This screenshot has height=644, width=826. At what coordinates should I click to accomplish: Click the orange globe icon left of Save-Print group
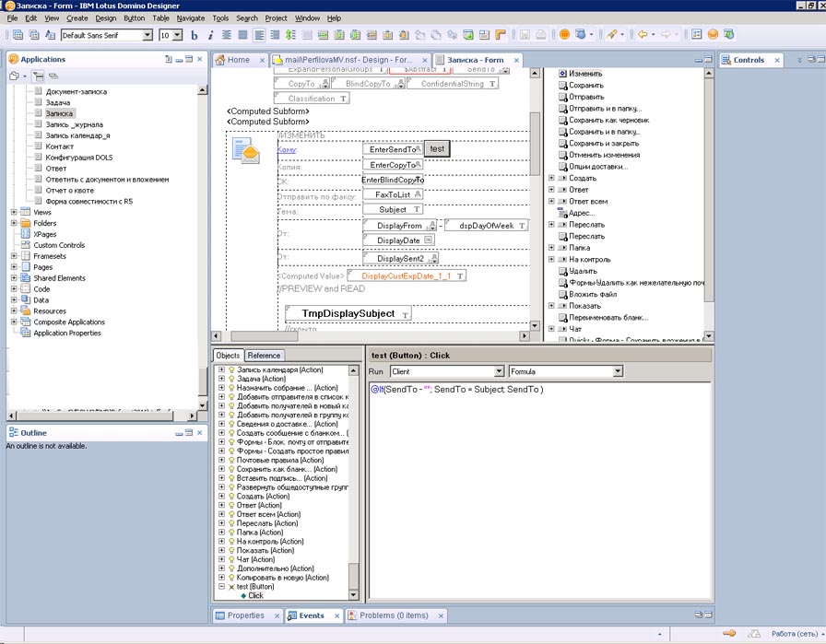coord(564,35)
